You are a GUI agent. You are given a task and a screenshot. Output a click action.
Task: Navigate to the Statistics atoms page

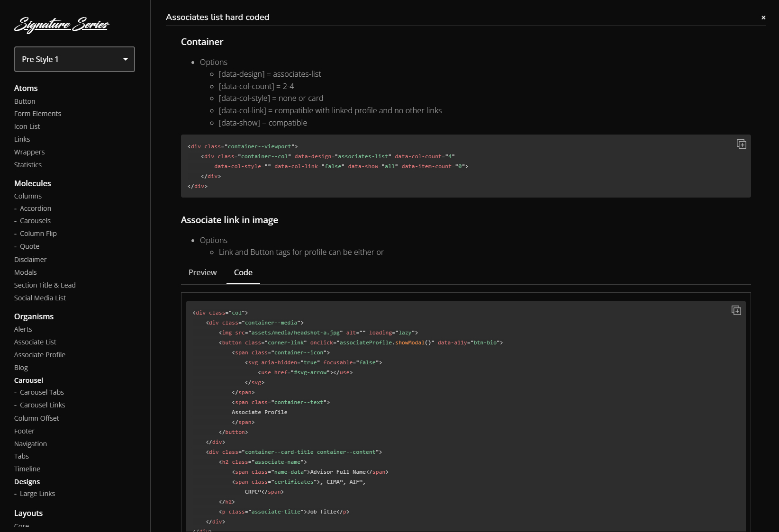click(28, 165)
